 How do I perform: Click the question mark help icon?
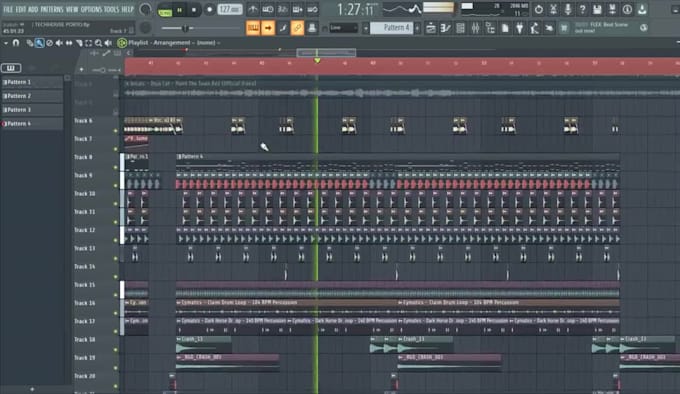pos(582,9)
